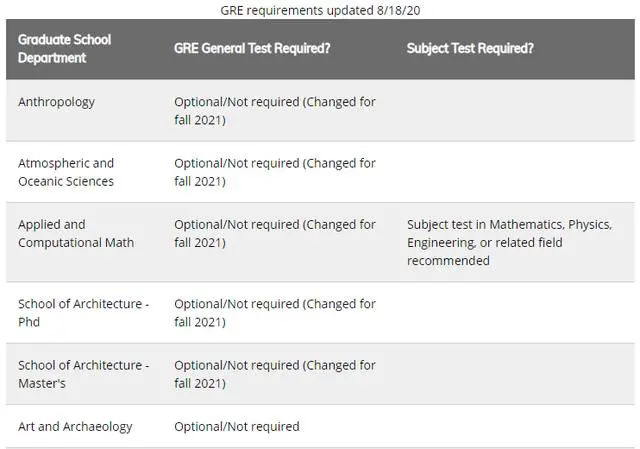Select the Anthropology department cell

click(57, 102)
